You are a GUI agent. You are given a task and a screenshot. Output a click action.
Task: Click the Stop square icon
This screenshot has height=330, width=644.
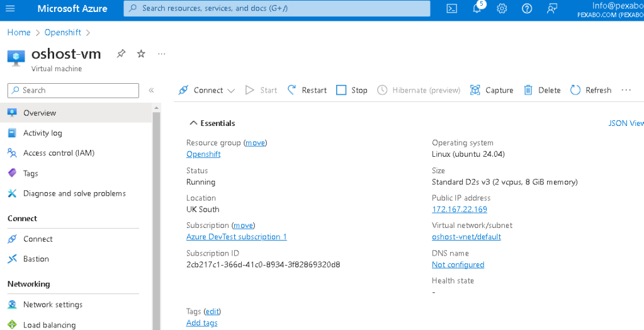pos(341,90)
